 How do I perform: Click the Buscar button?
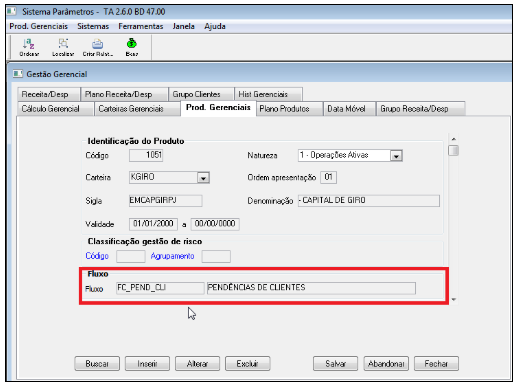[x=97, y=364]
